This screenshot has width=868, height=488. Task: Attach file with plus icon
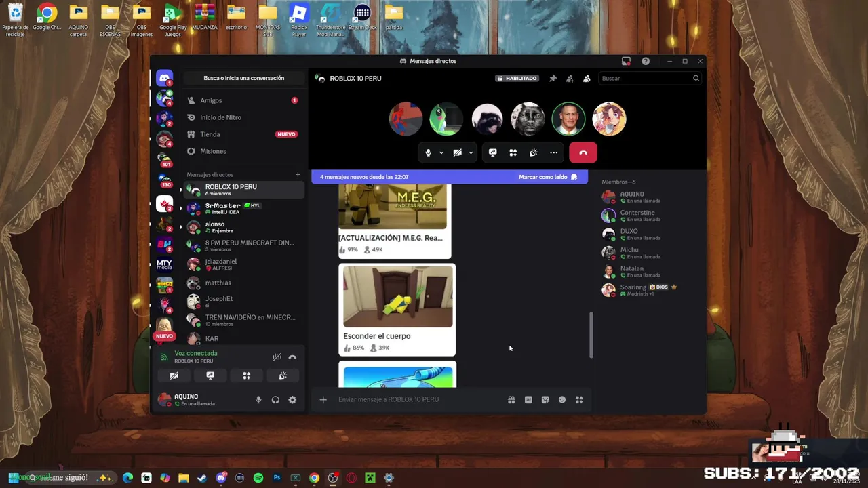323,399
